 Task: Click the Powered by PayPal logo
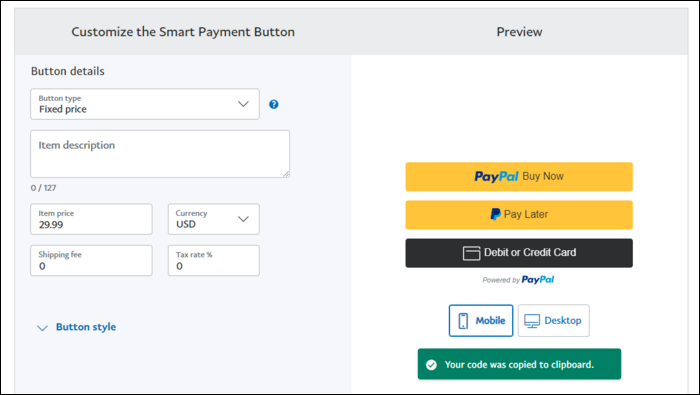click(518, 280)
